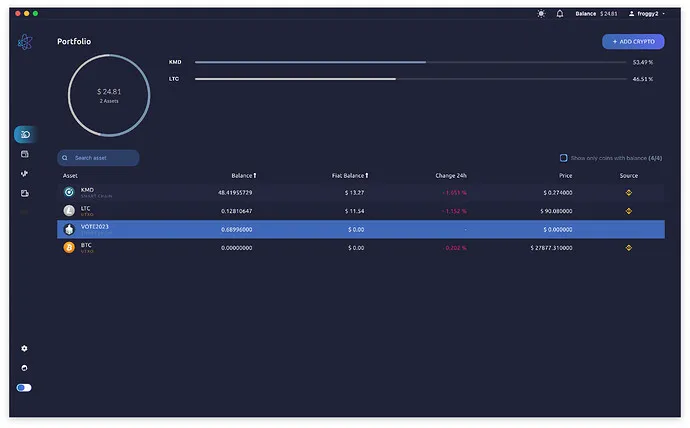Click the KMD balance 48.41955729
This screenshot has width=690, height=428.
(x=235, y=193)
